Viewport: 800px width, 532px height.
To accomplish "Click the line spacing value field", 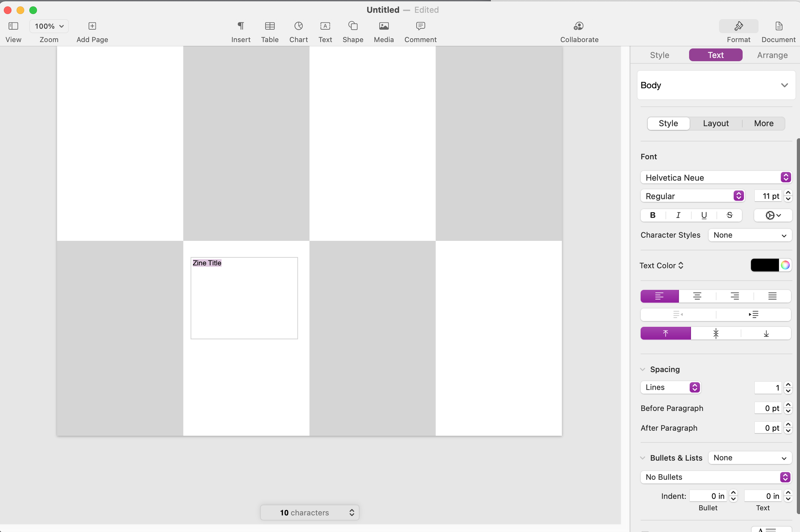I will (x=768, y=387).
